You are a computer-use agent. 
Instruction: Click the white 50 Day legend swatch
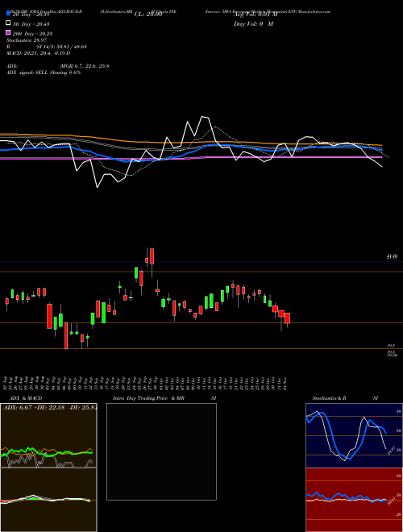click(8, 23)
